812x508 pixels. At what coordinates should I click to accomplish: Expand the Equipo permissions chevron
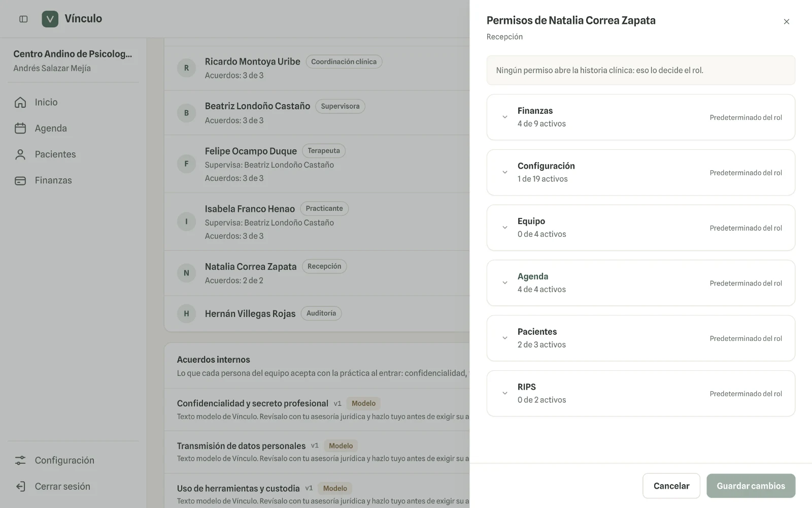pos(505,228)
